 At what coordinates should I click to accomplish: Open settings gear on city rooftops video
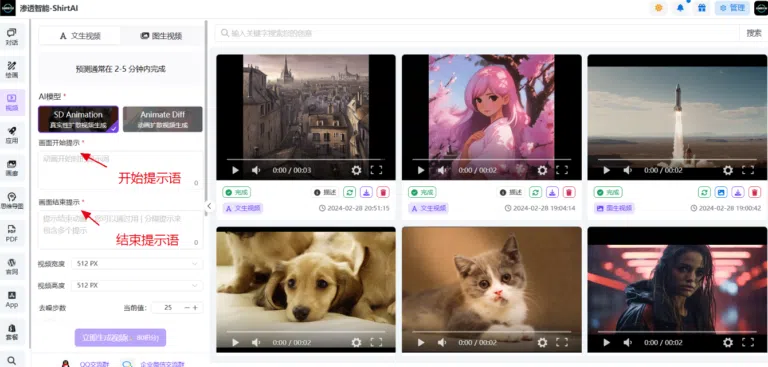tap(357, 170)
